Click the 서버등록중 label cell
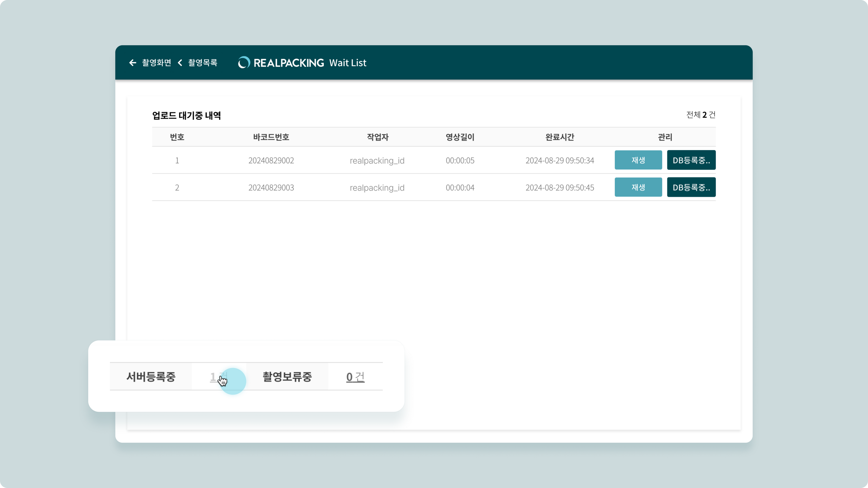This screenshot has width=868, height=488. point(151,377)
